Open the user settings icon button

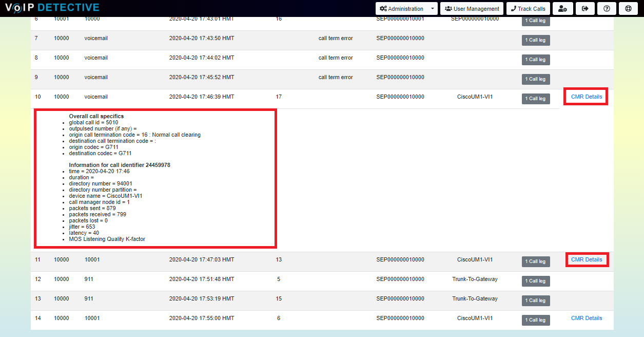click(563, 9)
